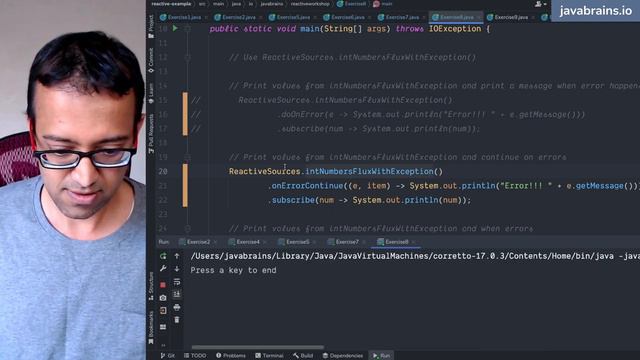Click intNumbersFluxWithException on line 20
Image resolution: width=640 pixels, height=360 pixels.
click(369, 171)
